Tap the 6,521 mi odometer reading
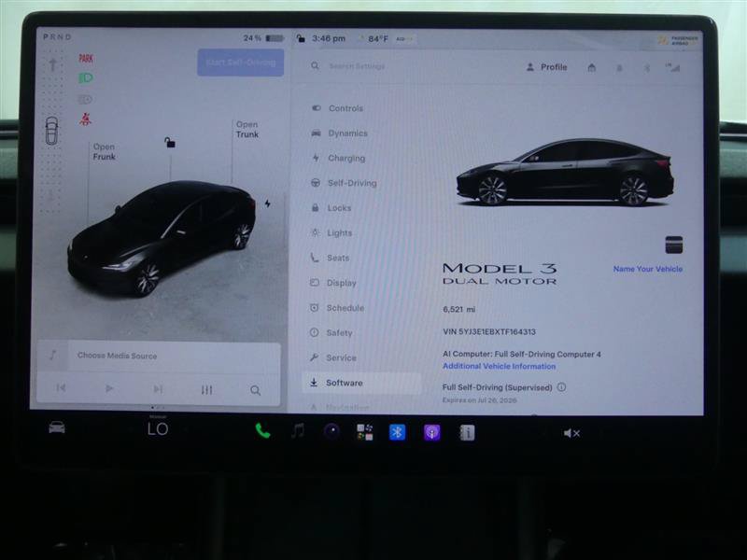Image resolution: width=747 pixels, height=560 pixels. [458, 309]
